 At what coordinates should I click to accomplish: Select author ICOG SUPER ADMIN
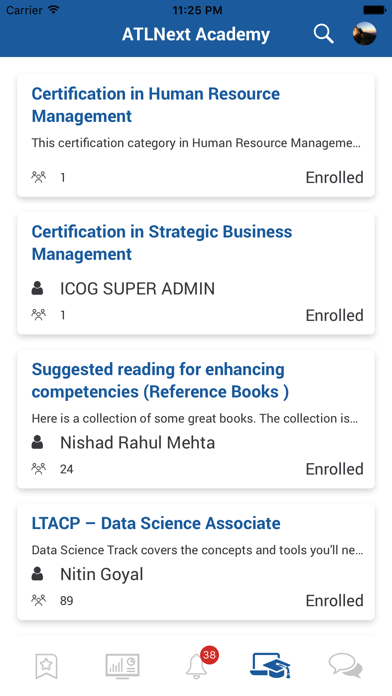137,289
